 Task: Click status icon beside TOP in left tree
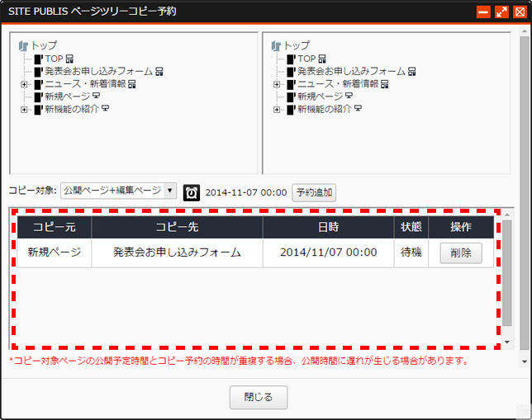point(69,59)
